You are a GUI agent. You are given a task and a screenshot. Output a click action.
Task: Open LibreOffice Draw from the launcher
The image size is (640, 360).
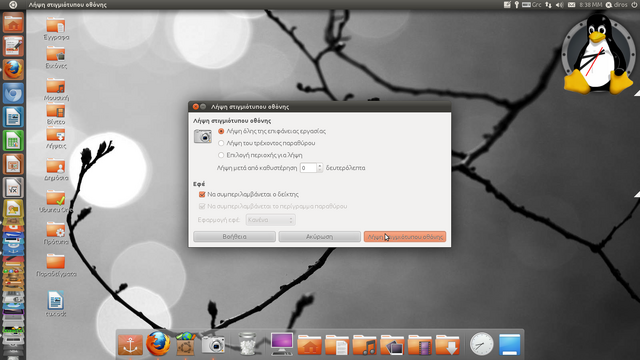pyautogui.click(x=13, y=209)
